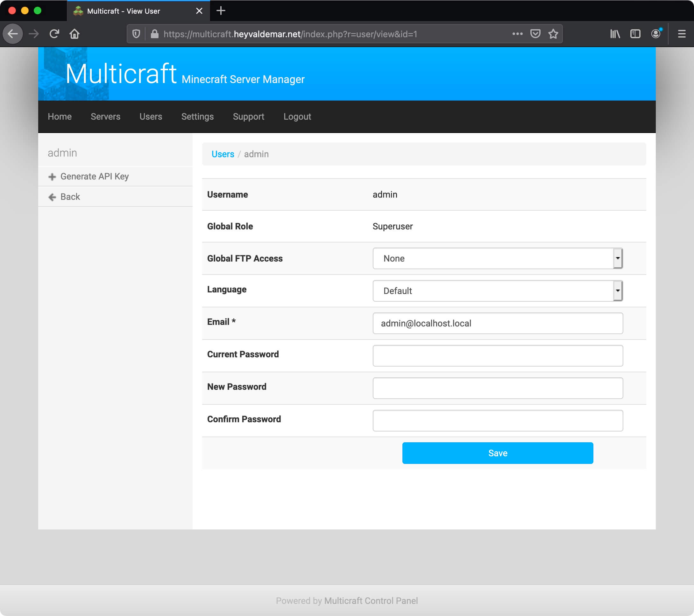Click the Users breadcrumb link

click(223, 154)
